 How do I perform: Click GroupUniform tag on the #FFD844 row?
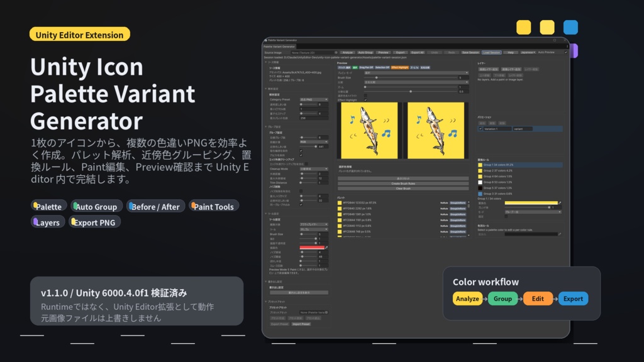(x=458, y=203)
